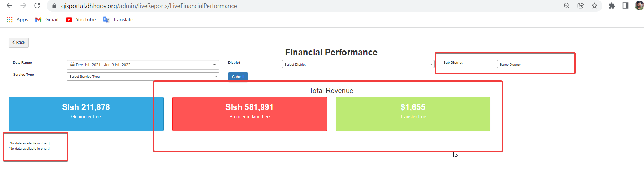
Task: Reload the page with refresh icon
Action: [x=37, y=6]
